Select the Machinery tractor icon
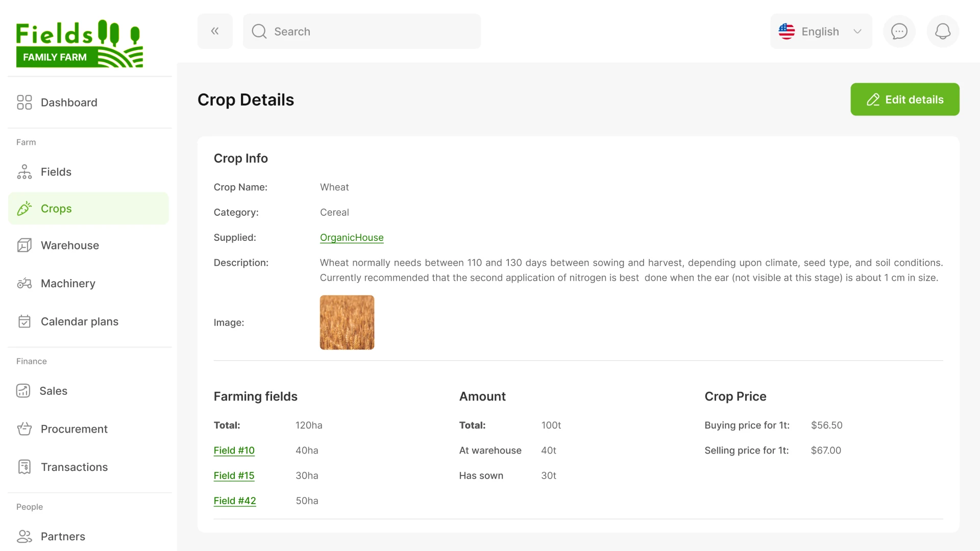The image size is (980, 551). click(x=24, y=283)
